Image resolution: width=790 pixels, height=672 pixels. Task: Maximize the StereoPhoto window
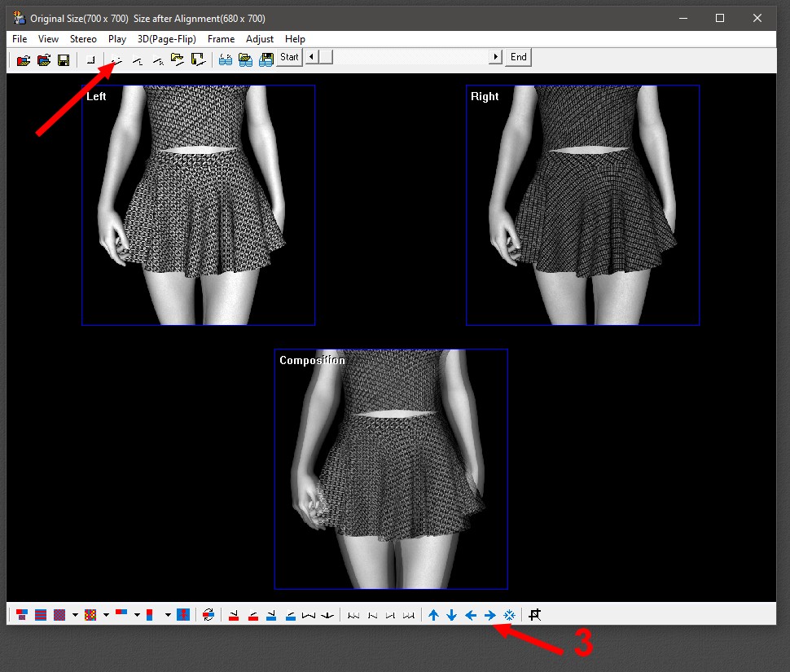[720, 18]
